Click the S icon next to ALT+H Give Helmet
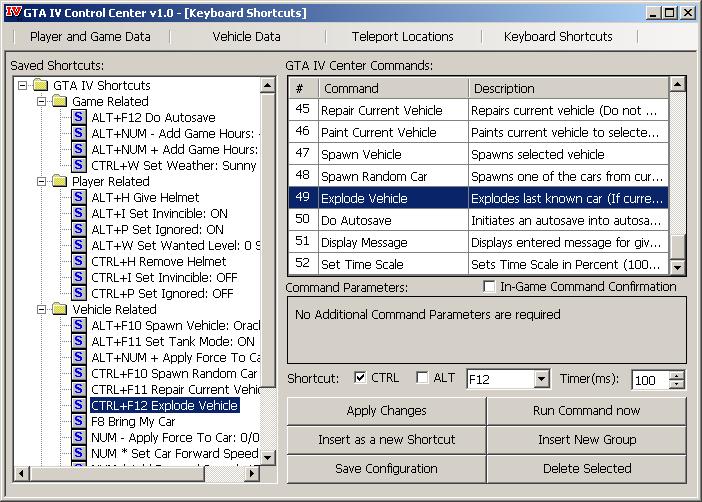702x502 pixels. (x=79, y=198)
